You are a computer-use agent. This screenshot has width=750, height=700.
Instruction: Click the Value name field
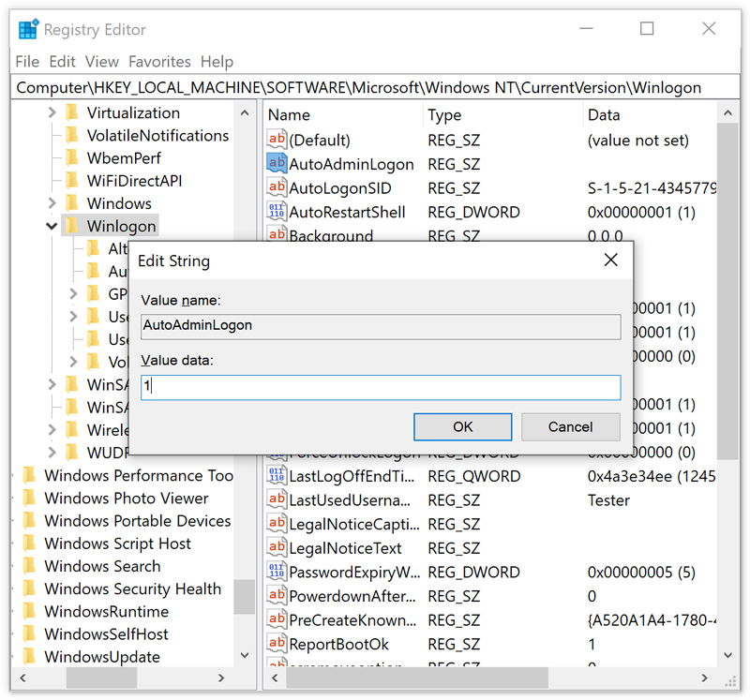[x=381, y=326]
